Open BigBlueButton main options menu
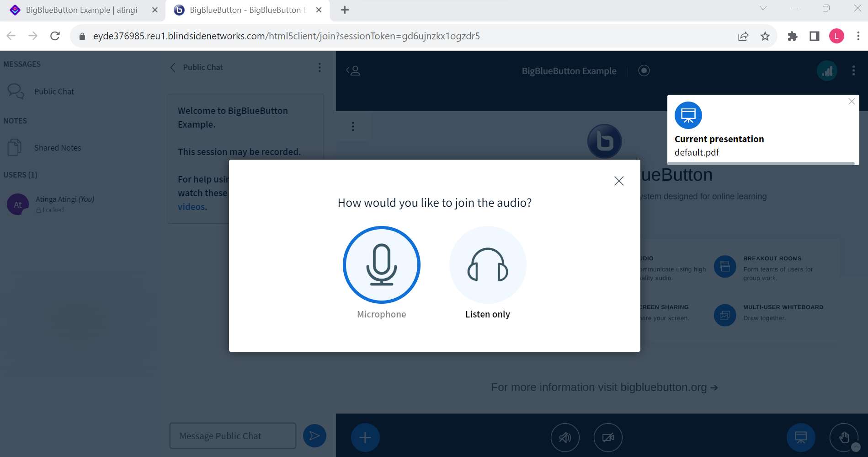The height and width of the screenshot is (457, 868). click(853, 70)
